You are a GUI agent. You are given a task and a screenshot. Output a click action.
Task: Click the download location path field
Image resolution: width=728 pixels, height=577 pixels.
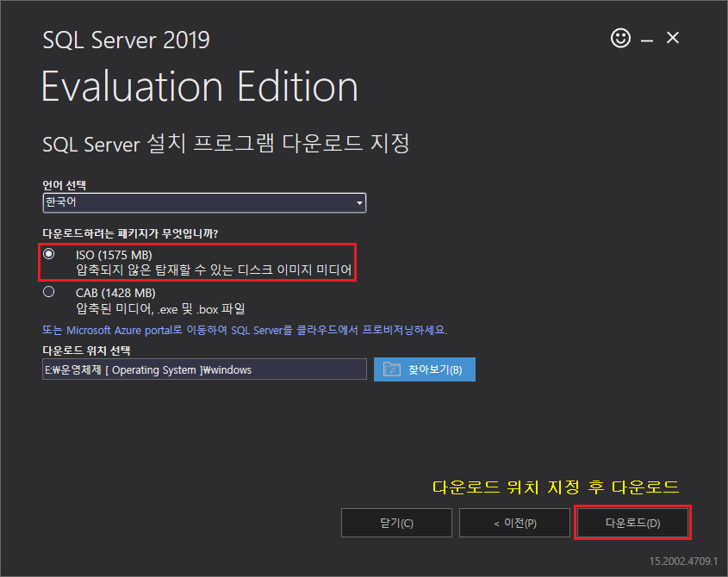pyautogui.click(x=204, y=369)
